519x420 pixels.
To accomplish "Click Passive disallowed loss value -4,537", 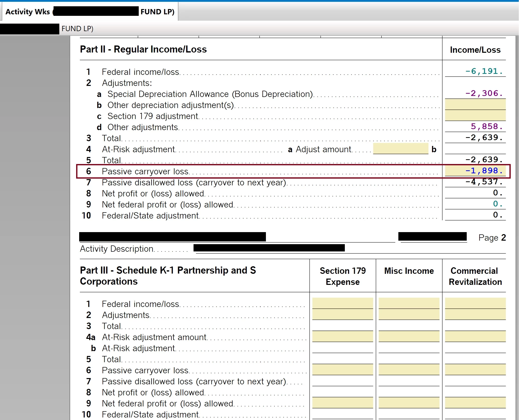I will click(484, 182).
